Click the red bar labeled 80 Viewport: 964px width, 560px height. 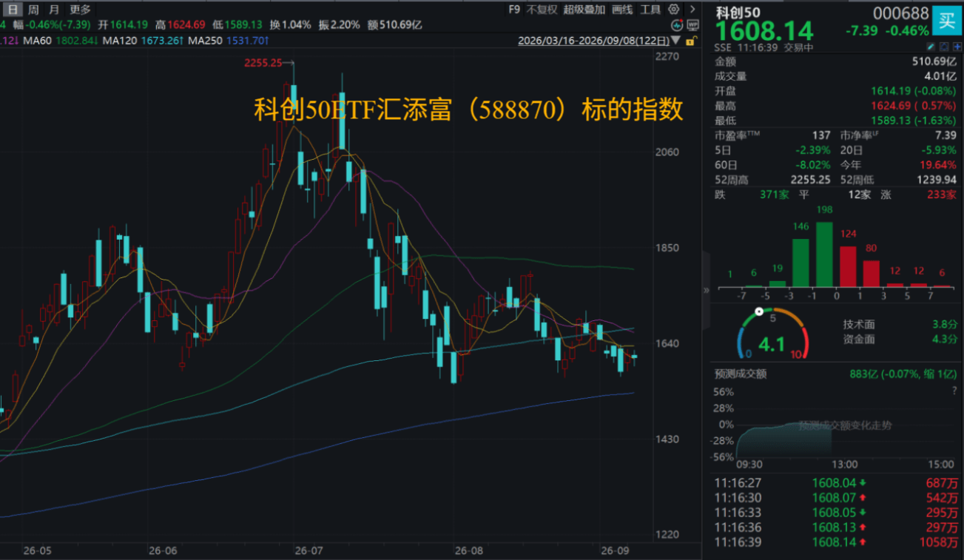tap(872, 274)
